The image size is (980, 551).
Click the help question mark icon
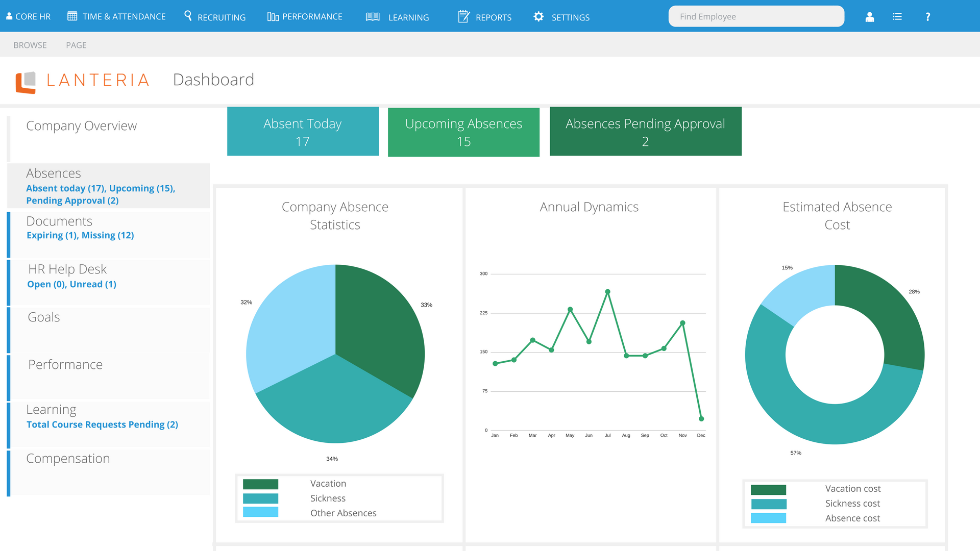click(928, 17)
